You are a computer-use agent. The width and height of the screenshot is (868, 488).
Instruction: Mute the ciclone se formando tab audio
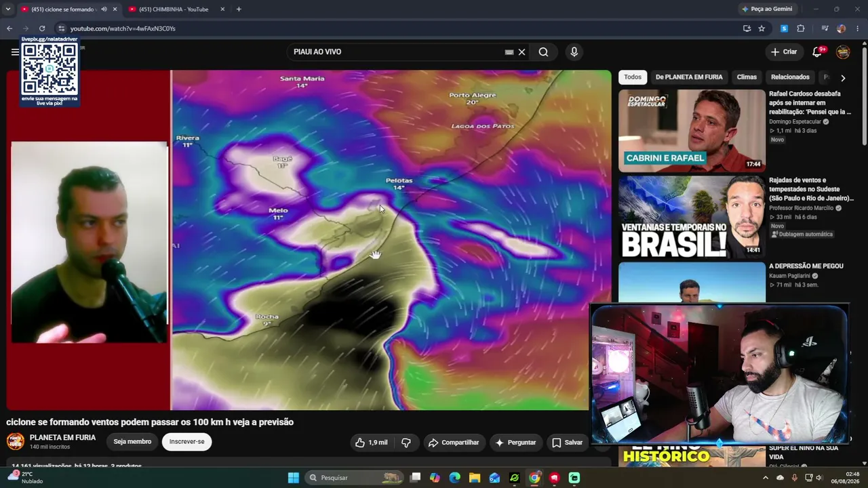pos(104,9)
